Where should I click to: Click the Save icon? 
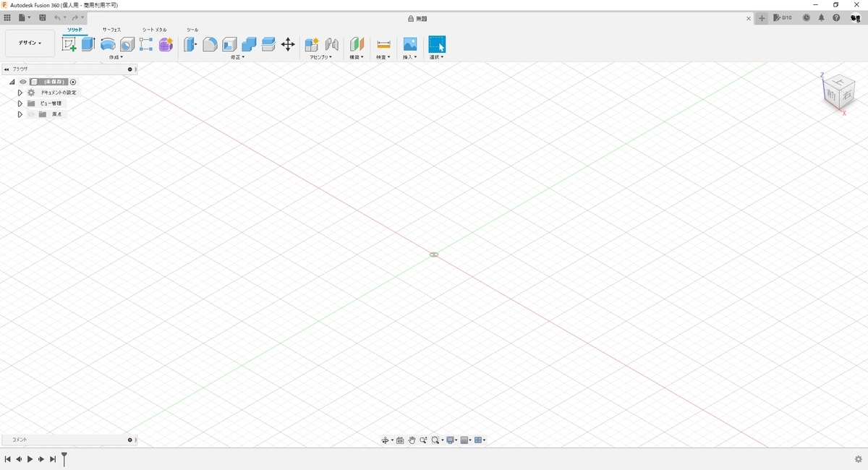(x=43, y=17)
